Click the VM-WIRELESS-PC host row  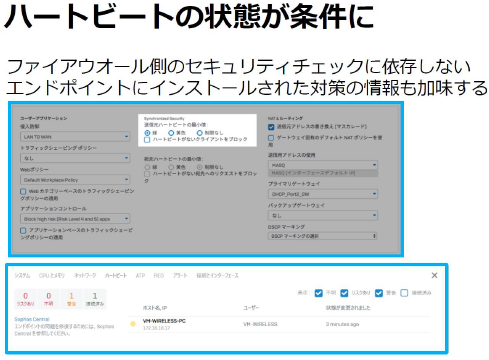click(x=280, y=324)
